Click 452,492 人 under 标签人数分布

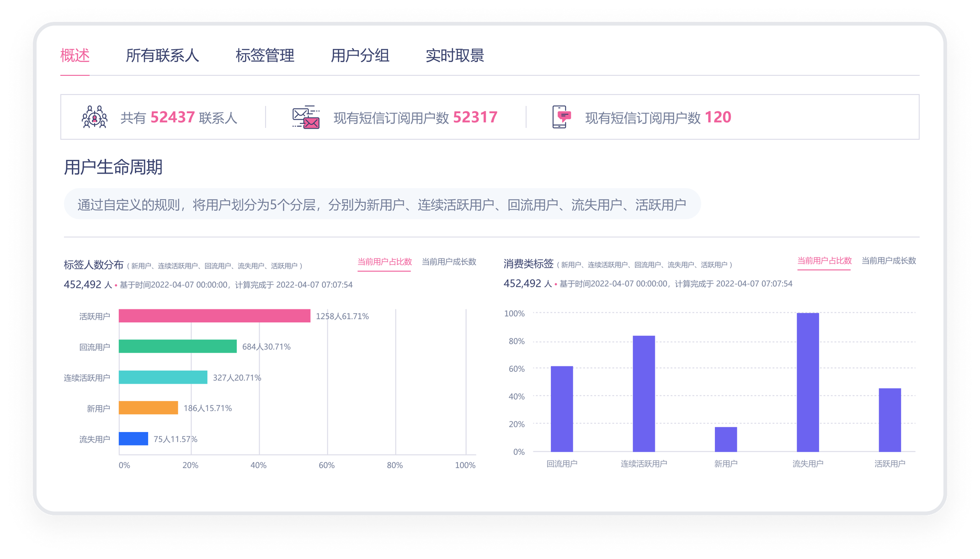88,285
